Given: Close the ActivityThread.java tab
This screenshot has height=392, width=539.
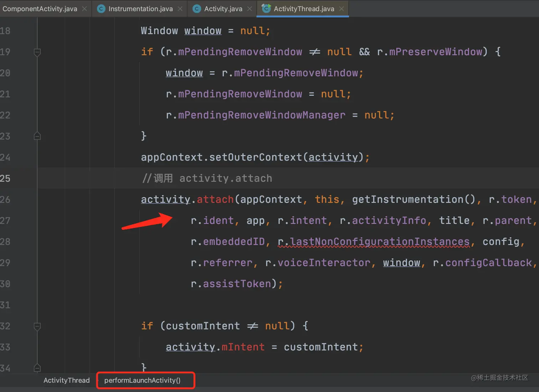Looking at the screenshot, I should [x=342, y=9].
